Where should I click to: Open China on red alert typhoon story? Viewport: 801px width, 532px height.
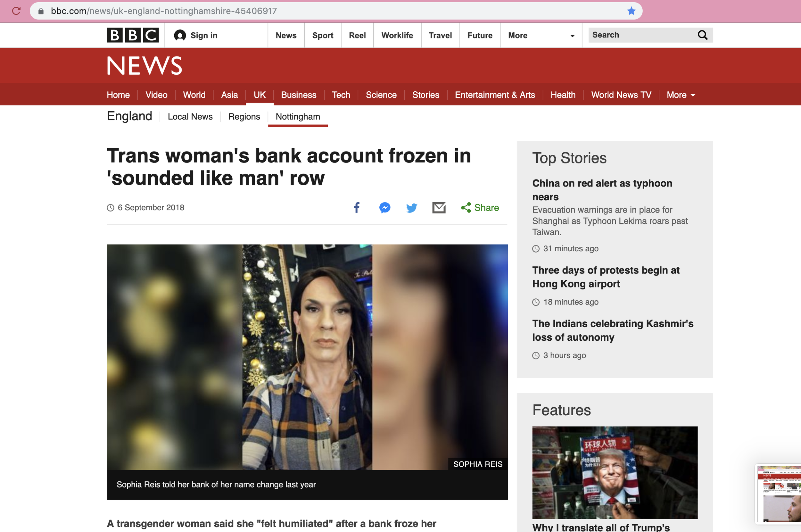pos(602,190)
